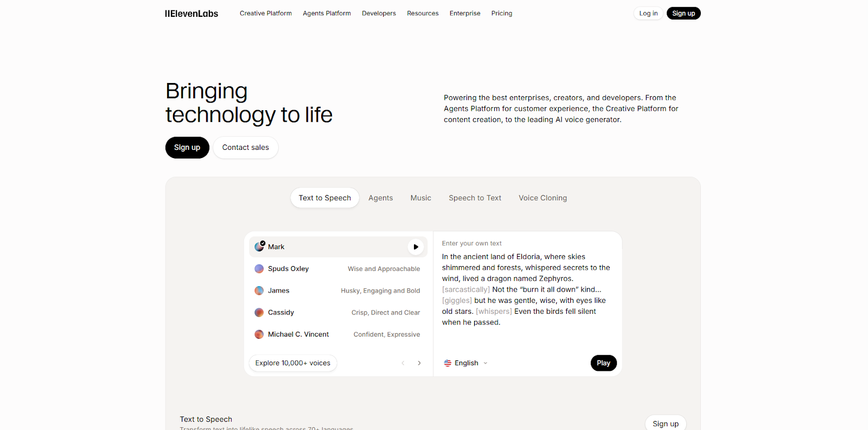Play the Mark voice preview

point(416,247)
